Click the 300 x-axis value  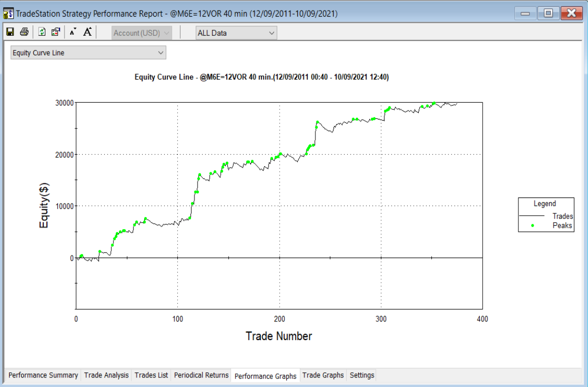click(x=381, y=319)
